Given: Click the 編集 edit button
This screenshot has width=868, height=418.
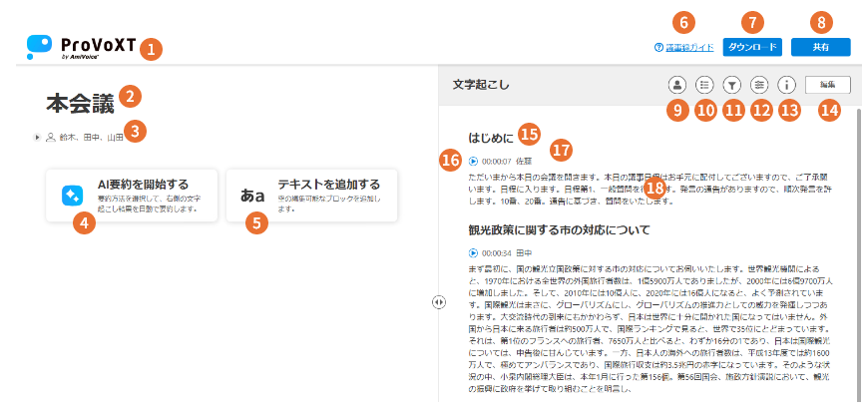Looking at the screenshot, I should coord(828,85).
